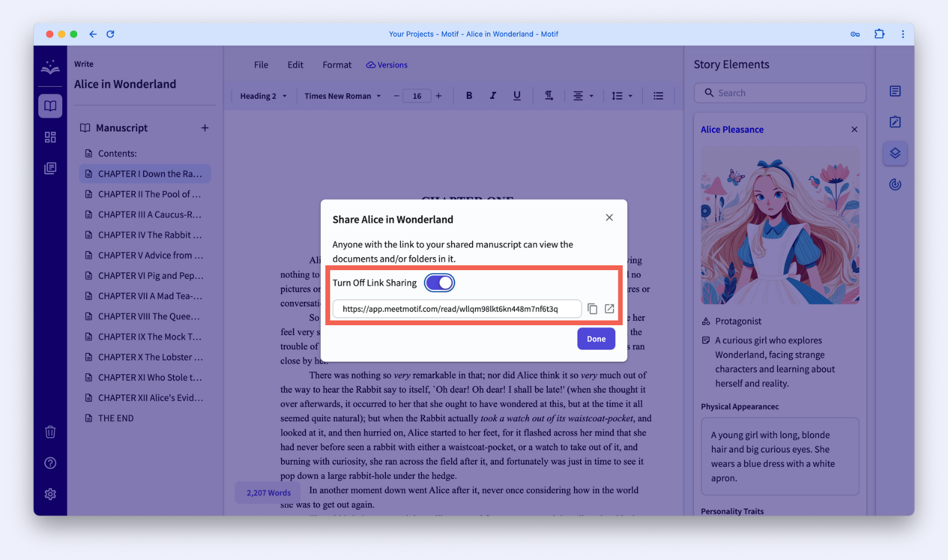The height and width of the screenshot is (560, 948).
Task: Open CHAPTER VII A Mad Tea document
Action: tap(145, 296)
